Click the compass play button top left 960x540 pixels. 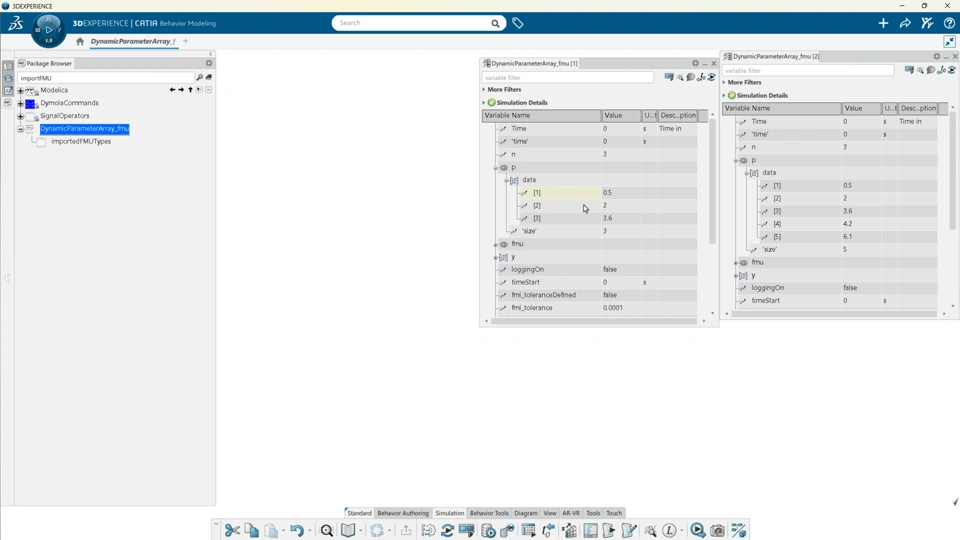coord(48,29)
